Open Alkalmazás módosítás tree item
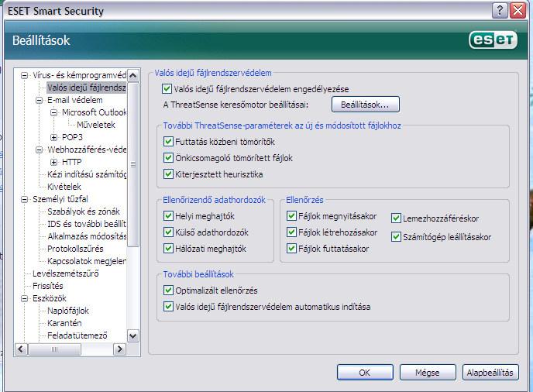This screenshot has height=392, width=533. pos(87,236)
